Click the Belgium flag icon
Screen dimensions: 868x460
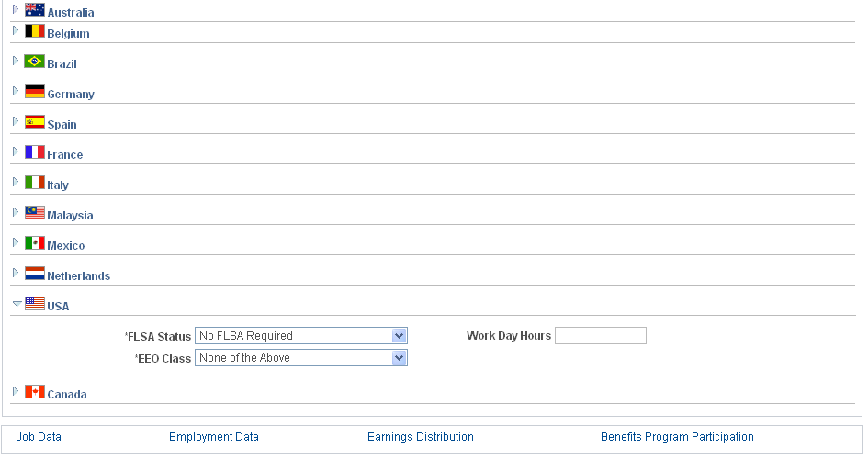tap(34, 31)
